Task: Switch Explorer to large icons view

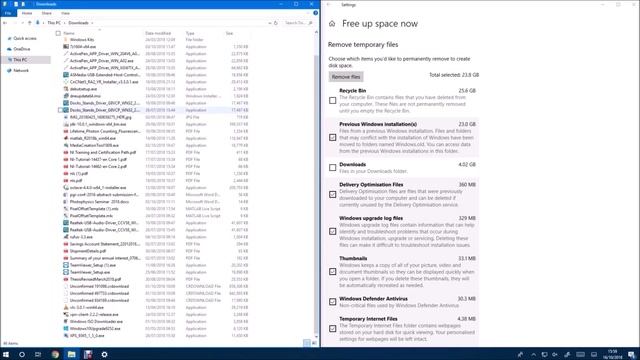Action: pyautogui.click(x=314, y=343)
